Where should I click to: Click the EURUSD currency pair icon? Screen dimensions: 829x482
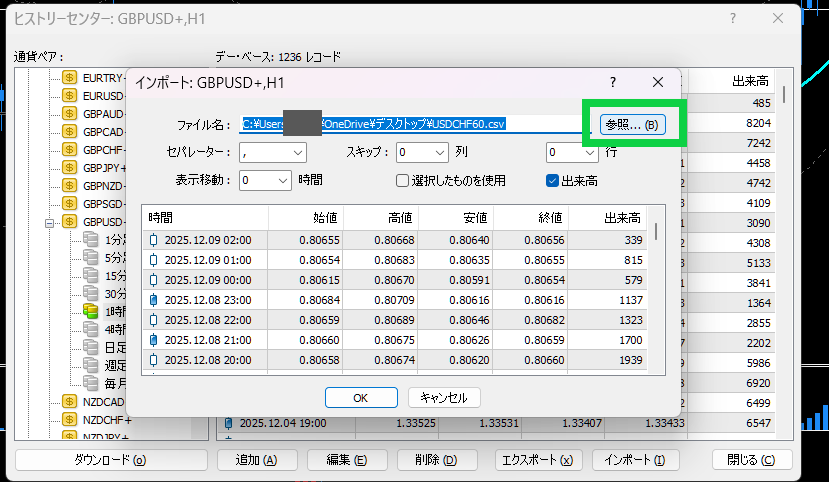coord(70,96)
